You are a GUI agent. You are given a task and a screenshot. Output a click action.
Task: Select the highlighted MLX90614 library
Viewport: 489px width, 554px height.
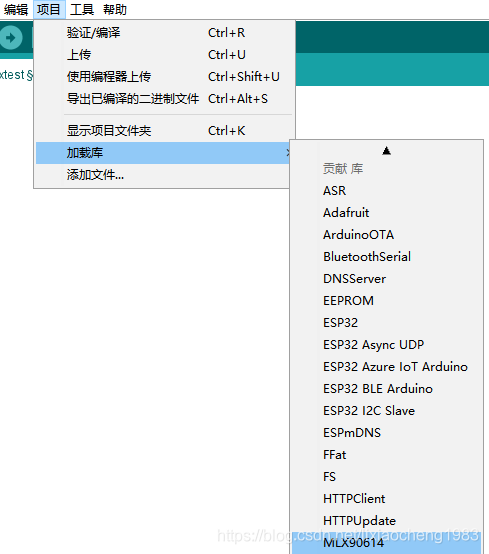click(x=387, y=543)
